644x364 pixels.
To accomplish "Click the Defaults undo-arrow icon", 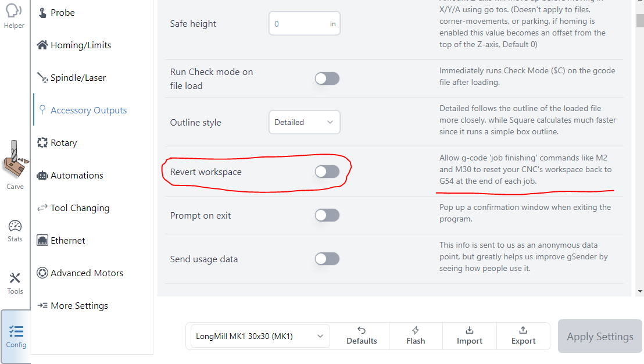I will point(362,330).
